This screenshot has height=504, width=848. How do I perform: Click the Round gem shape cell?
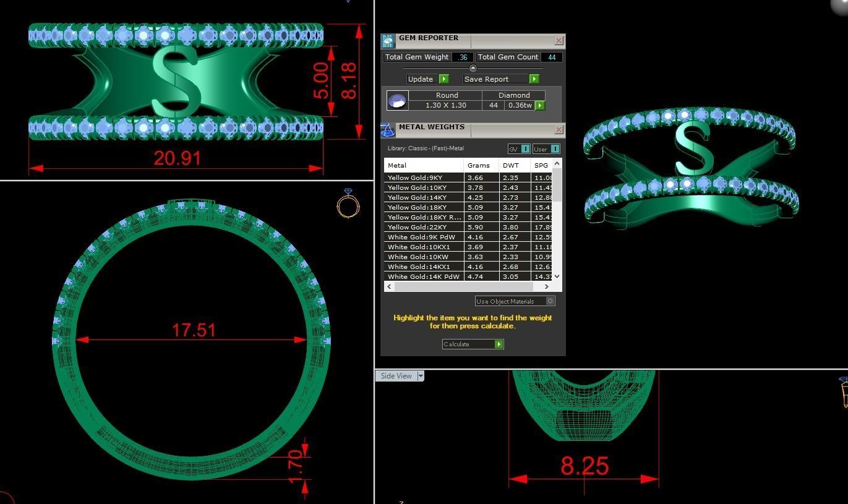(447, 95)
